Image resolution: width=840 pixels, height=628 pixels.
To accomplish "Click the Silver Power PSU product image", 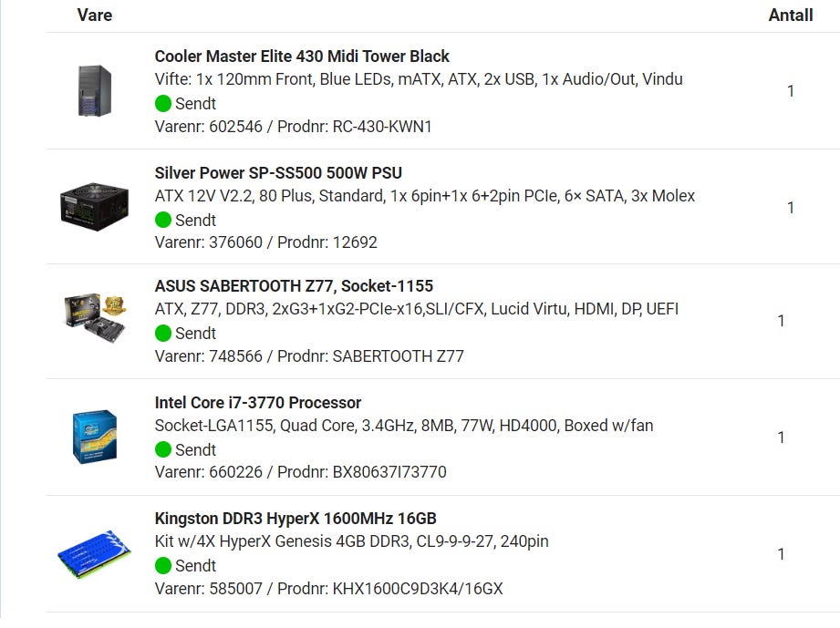I will click(94, 207).
